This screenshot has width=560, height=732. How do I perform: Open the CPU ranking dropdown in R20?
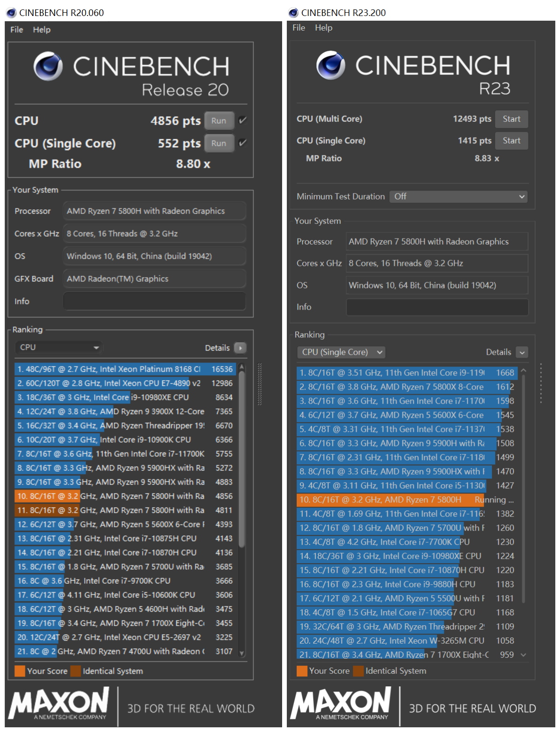pos(59,347)
